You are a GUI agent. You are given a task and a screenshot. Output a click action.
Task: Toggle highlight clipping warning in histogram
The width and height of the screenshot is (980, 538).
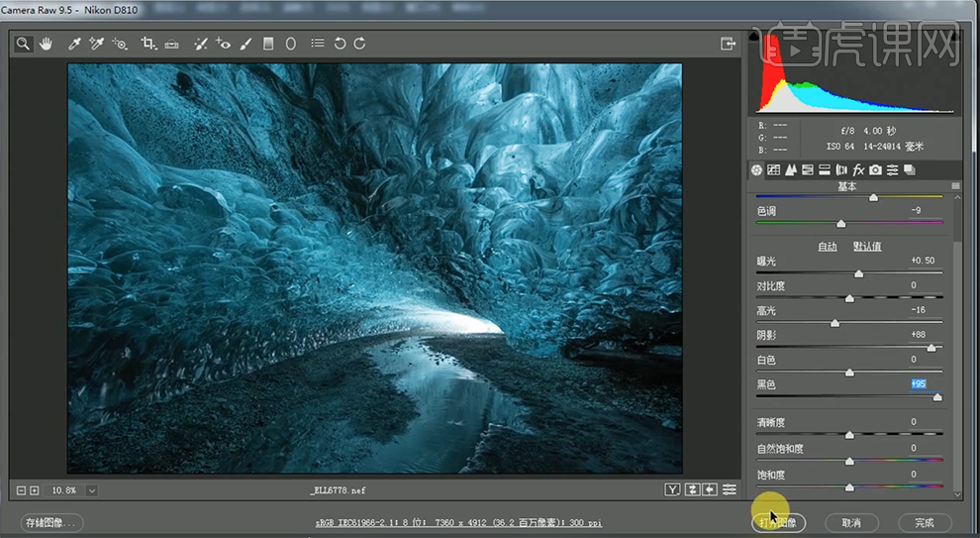[955, 37]
